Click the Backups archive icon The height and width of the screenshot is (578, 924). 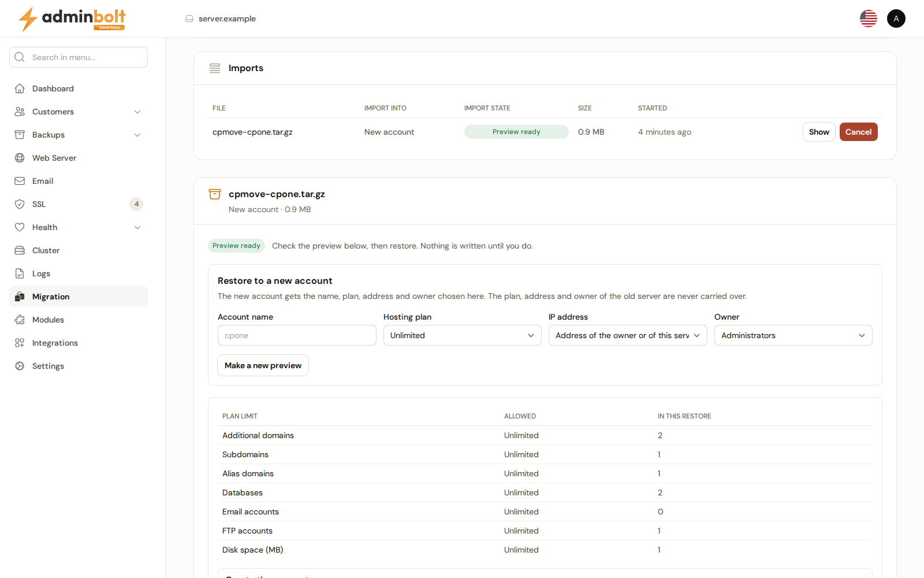[20, 135]
